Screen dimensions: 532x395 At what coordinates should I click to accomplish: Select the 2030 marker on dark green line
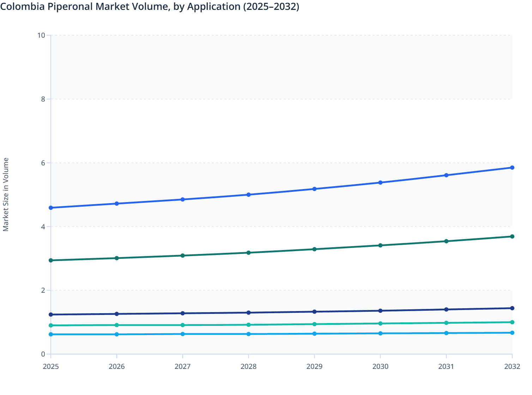click(380, 244)
